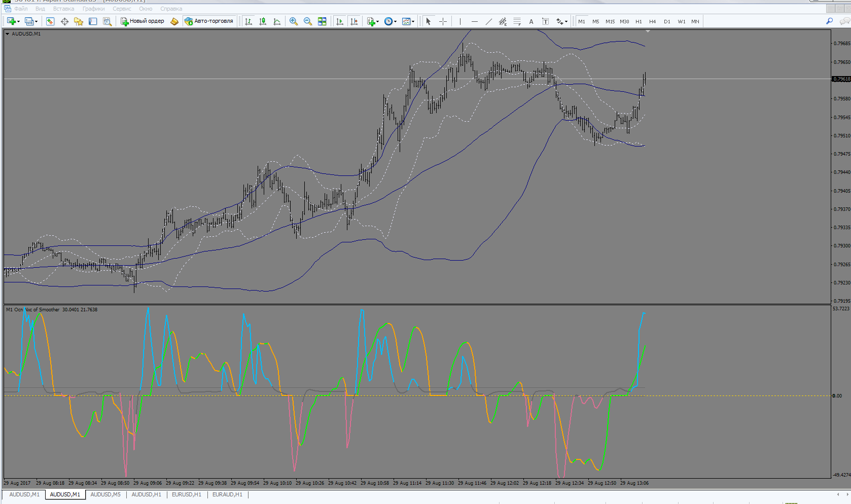Toggle Chart Shift

(354, 21)
